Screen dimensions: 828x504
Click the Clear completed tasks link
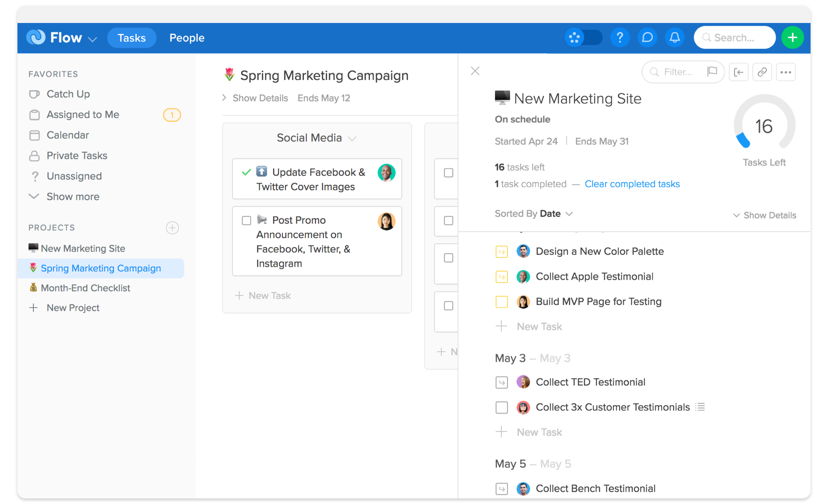tap(632, 184)
